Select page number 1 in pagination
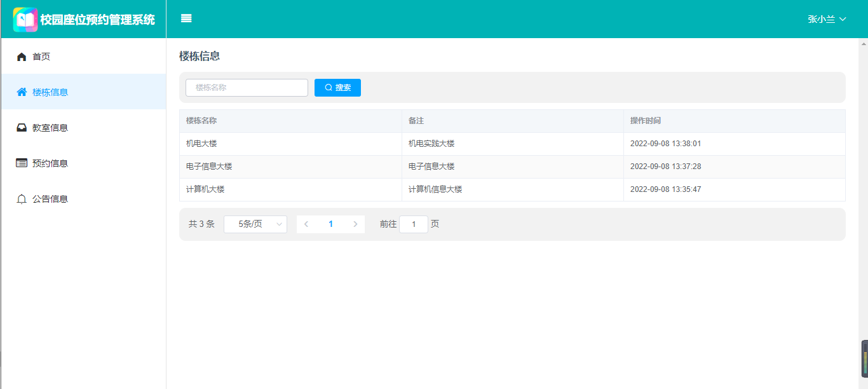Screen dimensions: 868x389 pos(330,224)
